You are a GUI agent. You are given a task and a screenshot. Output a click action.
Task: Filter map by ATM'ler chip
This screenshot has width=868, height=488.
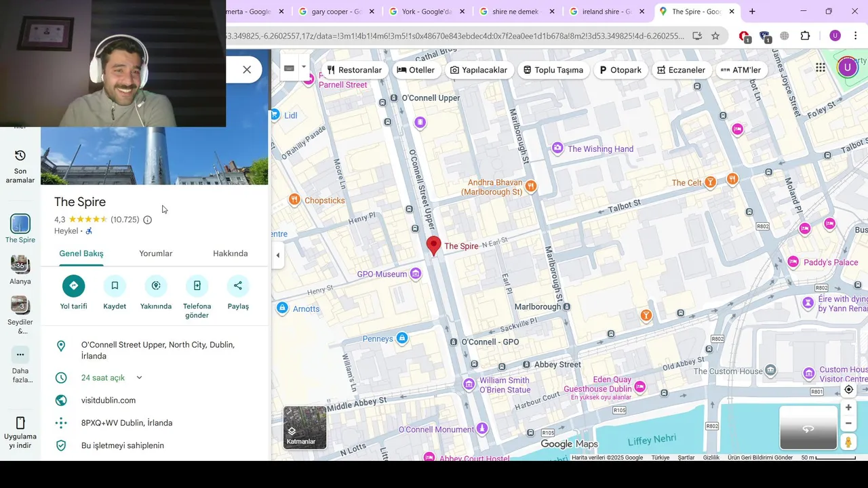pyautogui.click(x=741, y=70)
